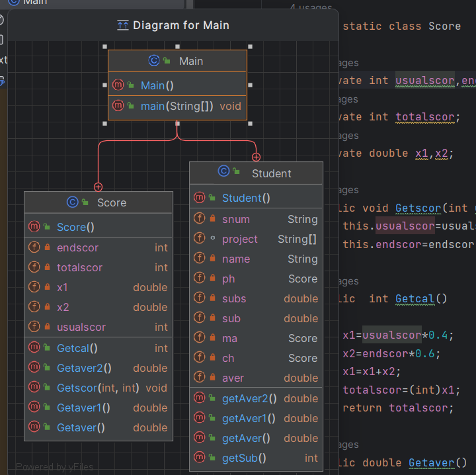476x475 pixels.
Task: Click the underlined totalscor variable in code
Action: pyautogui.click(x=424, y=117)
